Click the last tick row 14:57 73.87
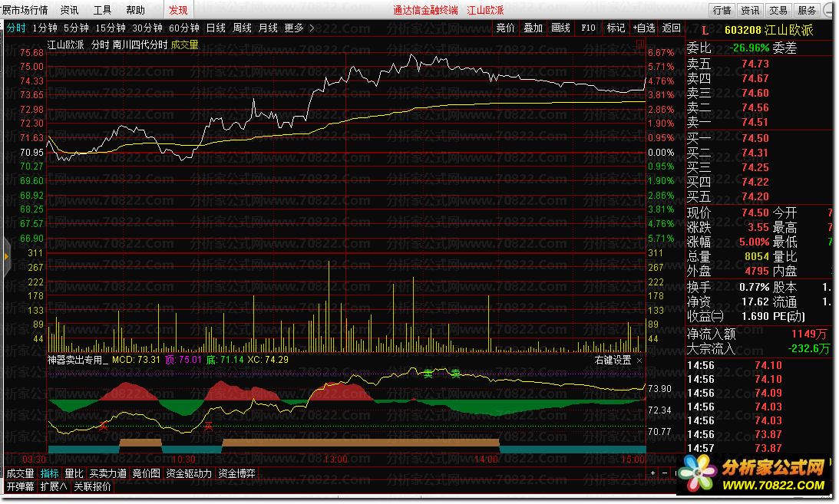The image size is (839, 504). coord(734,449)
